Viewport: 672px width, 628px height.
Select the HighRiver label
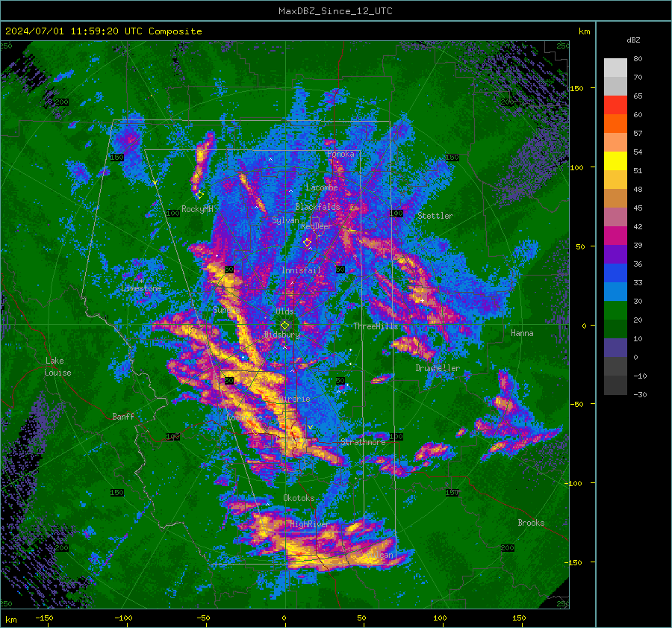click(x=310, y=524)
